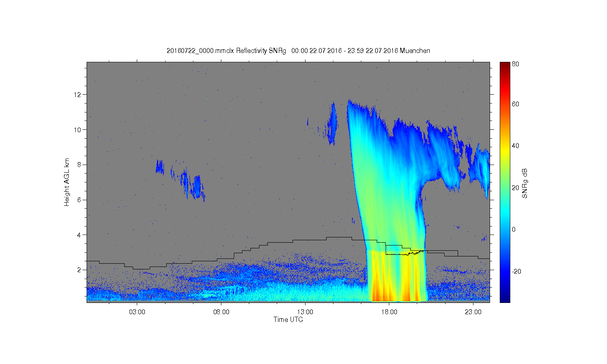
Task: Click the colorbar value 20
Action: point(516,188)
